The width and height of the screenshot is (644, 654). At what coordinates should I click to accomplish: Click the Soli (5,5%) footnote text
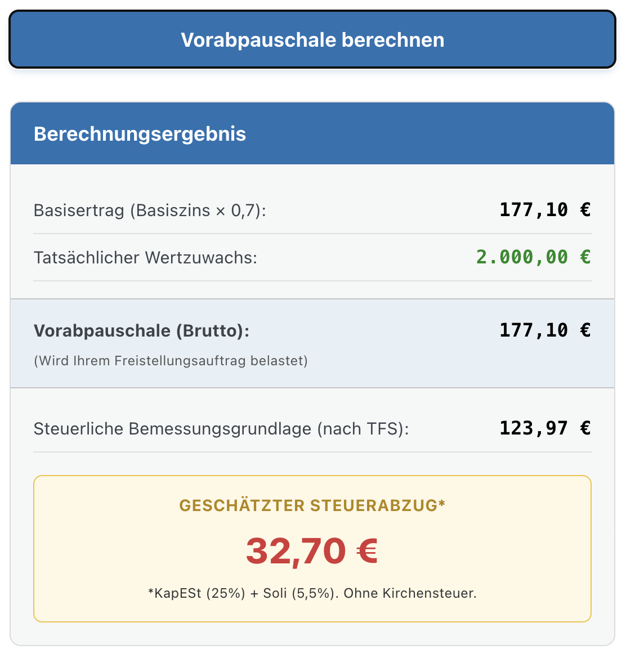point(298,593)
